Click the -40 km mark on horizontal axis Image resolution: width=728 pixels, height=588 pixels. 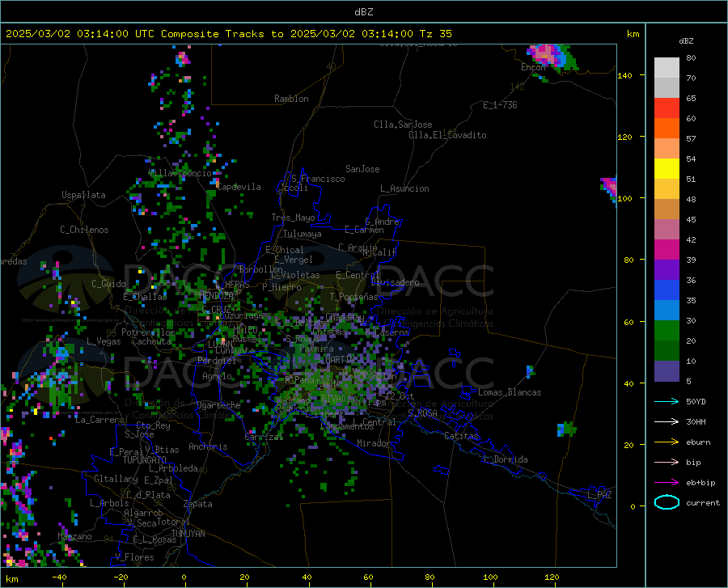[x=59, y=577]
